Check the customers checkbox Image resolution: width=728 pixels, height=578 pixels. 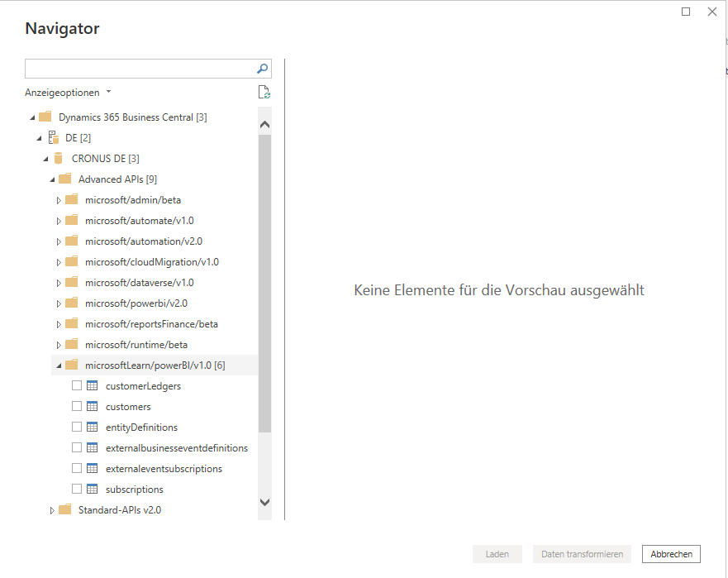pyautogui.click(x=77, y=406)
